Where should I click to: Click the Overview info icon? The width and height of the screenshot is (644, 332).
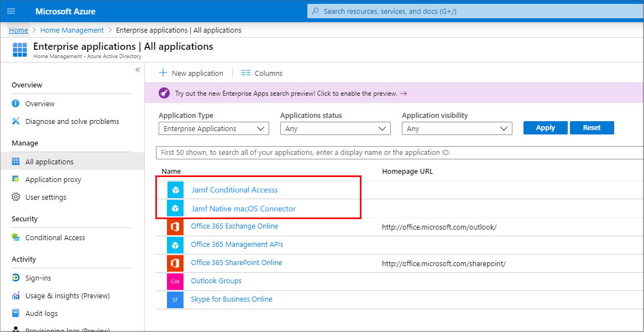[15, 103]
